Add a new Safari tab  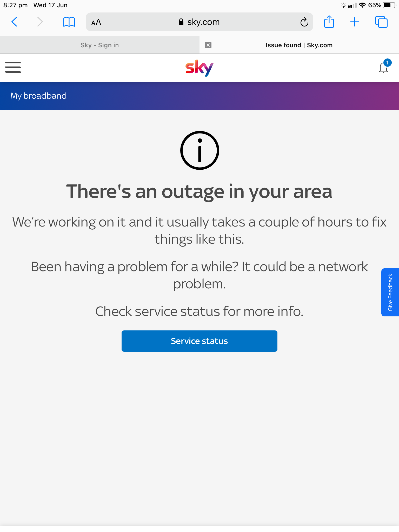(x=355, y=22)
